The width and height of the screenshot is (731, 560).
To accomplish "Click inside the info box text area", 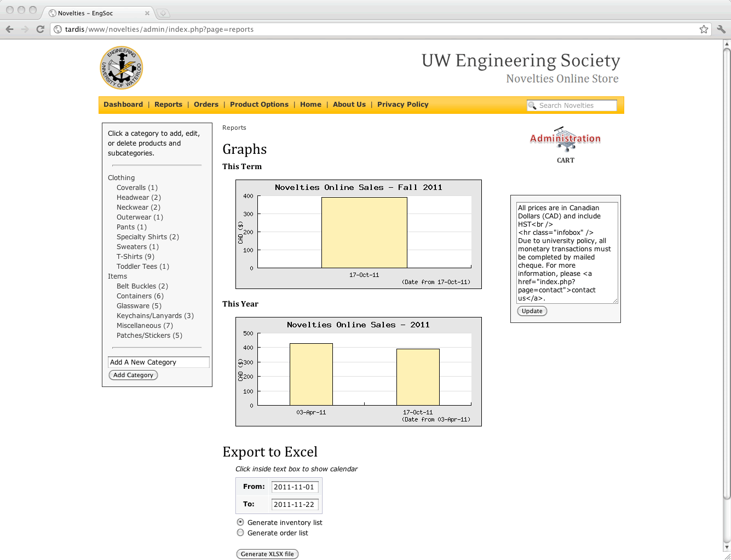I will pos(567,253).
